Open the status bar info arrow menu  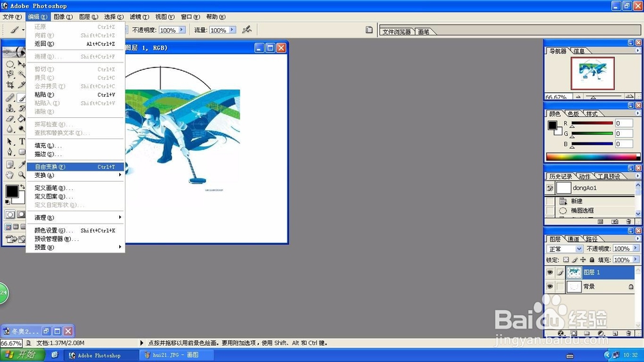142,343
